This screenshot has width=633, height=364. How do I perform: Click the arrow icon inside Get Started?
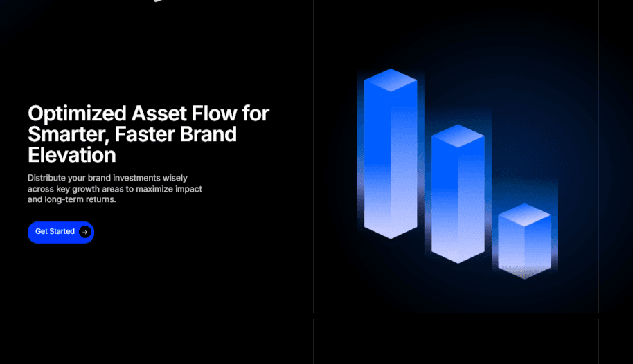[x=84, y=232]
